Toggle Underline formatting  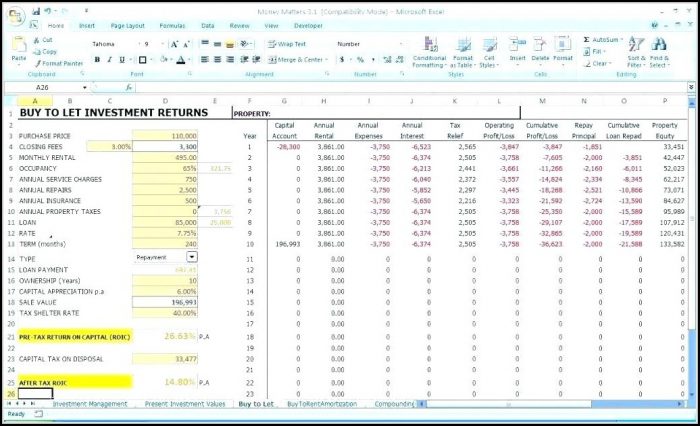(122, 59)
